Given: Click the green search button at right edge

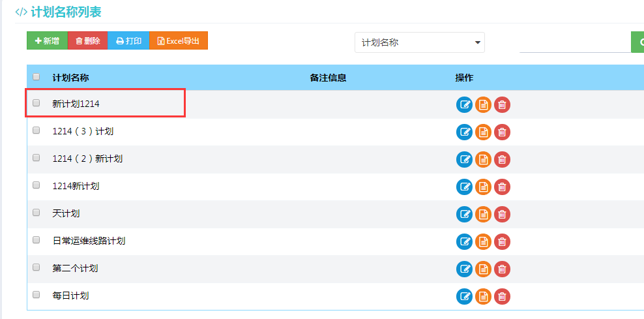Looking at the screenshot, I should point(637,42).
